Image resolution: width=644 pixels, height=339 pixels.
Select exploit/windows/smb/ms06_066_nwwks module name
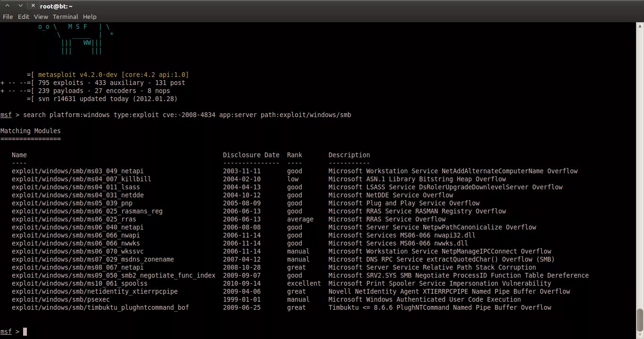(76, 243)
